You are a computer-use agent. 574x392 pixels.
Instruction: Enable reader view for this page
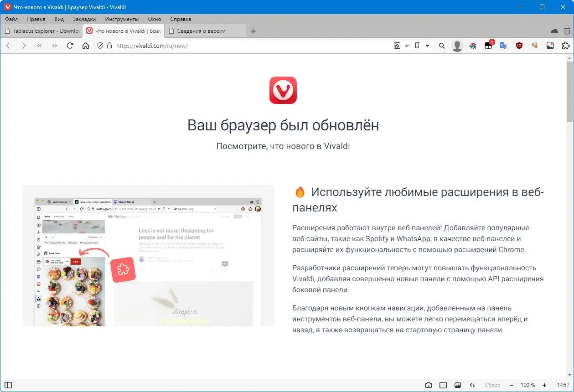(x=406, y=46)
